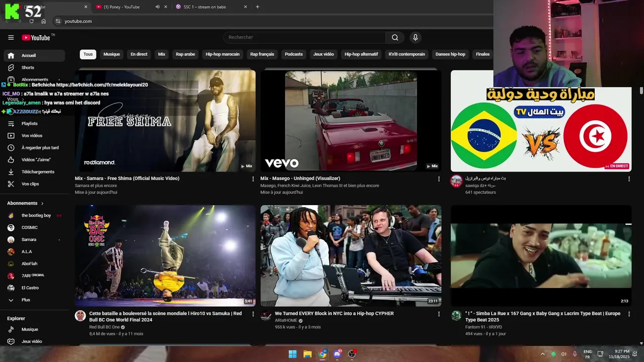Select the Podcasts filter chip
This screenshot has width=644, height=362.
294,54
